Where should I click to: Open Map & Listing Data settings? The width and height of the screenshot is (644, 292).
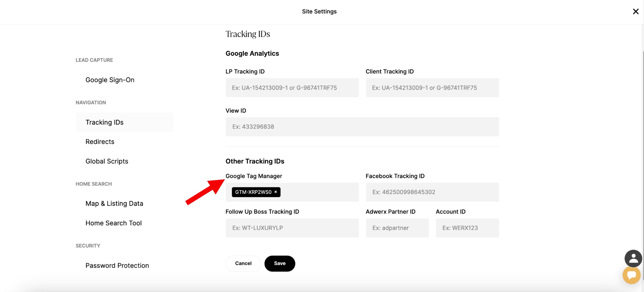pyautogui.click(x=114, y=203)
